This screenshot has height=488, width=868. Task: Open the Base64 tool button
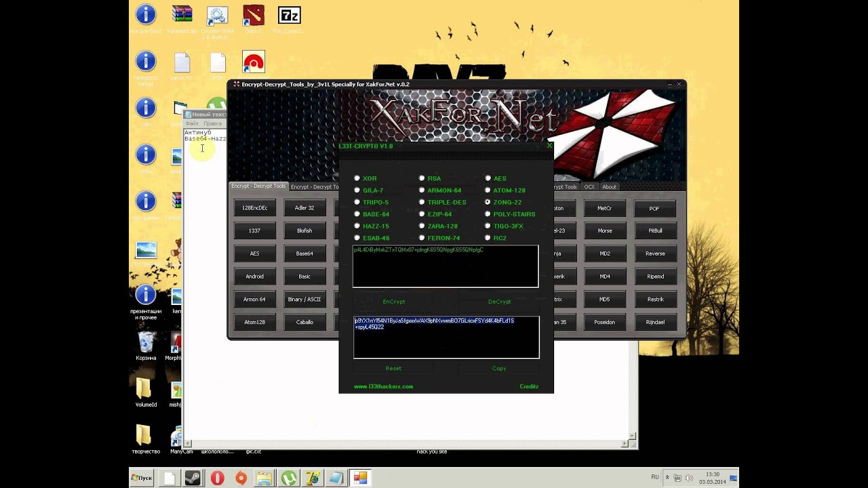point(304,253)
